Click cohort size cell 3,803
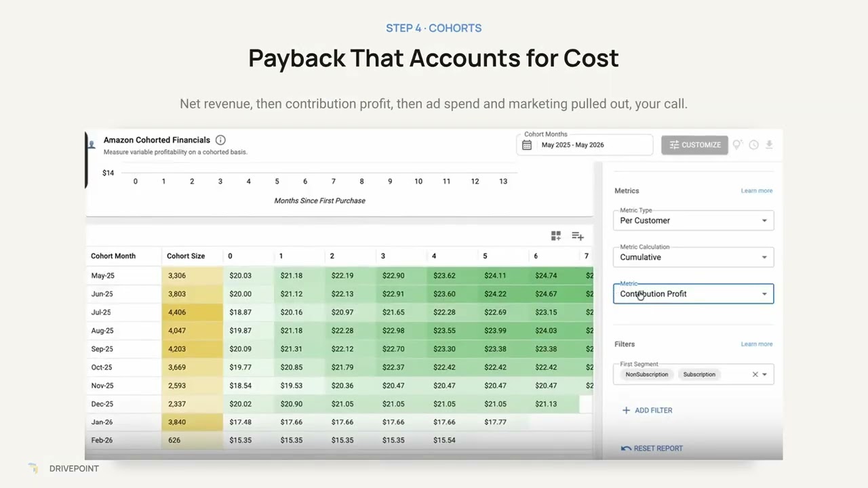The height and width of the screenshot is (488, 868). [192, 293]
